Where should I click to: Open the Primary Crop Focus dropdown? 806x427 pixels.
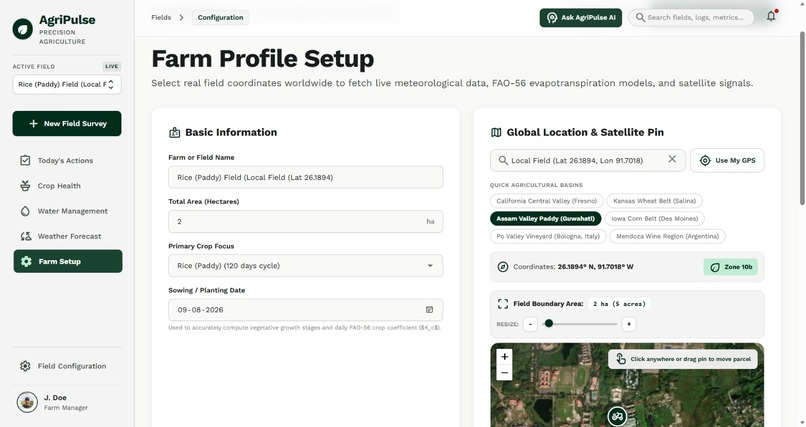pos(305,266)
